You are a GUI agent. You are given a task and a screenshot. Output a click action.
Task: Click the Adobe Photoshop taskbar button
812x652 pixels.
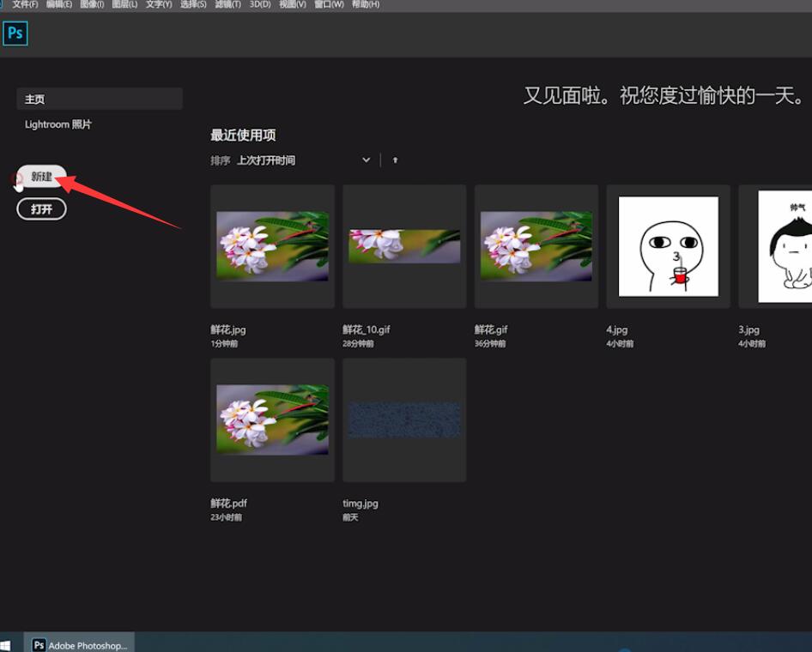point(79,644)
